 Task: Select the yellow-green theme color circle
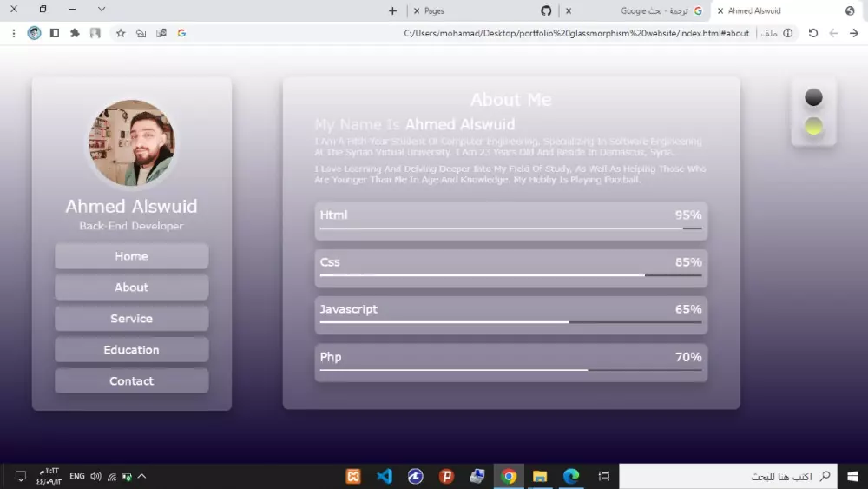tap(813, 126)
